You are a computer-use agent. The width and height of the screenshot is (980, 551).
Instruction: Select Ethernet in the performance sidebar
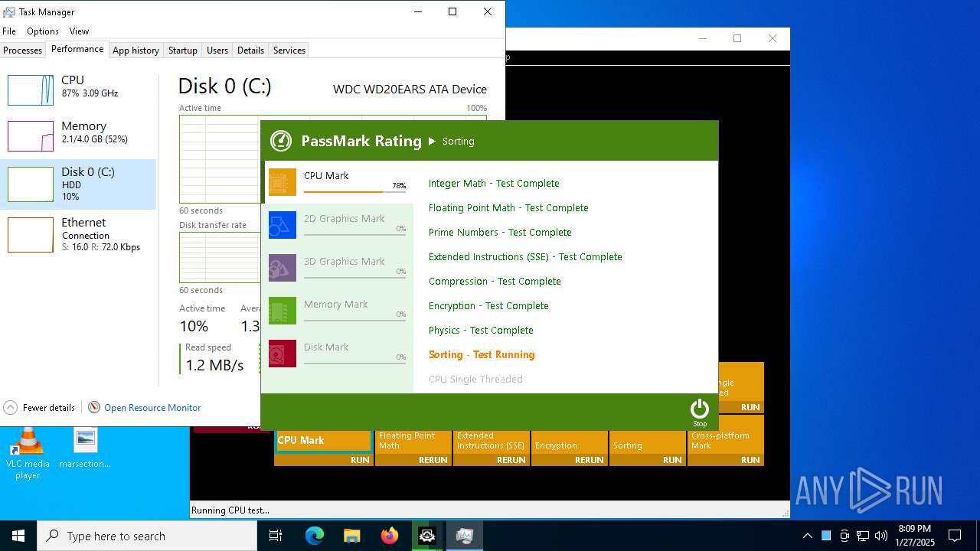point(78,234)
